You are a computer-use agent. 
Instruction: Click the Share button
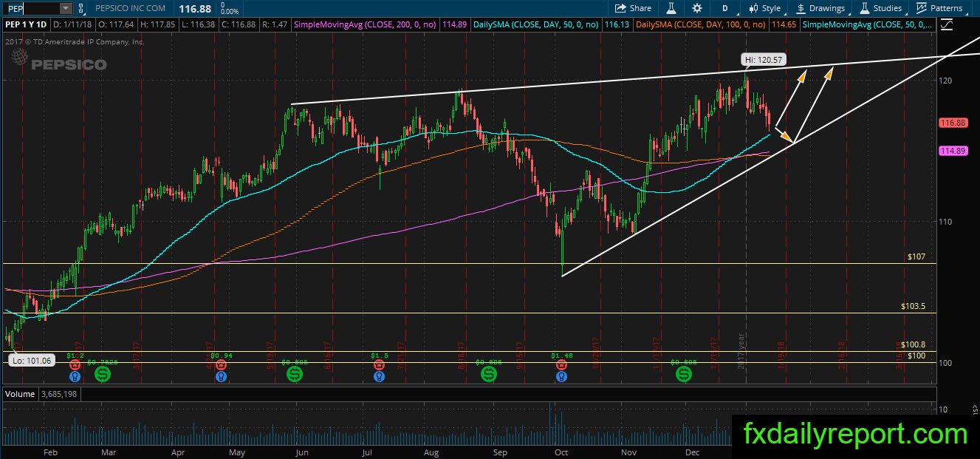tap(634, 8)
